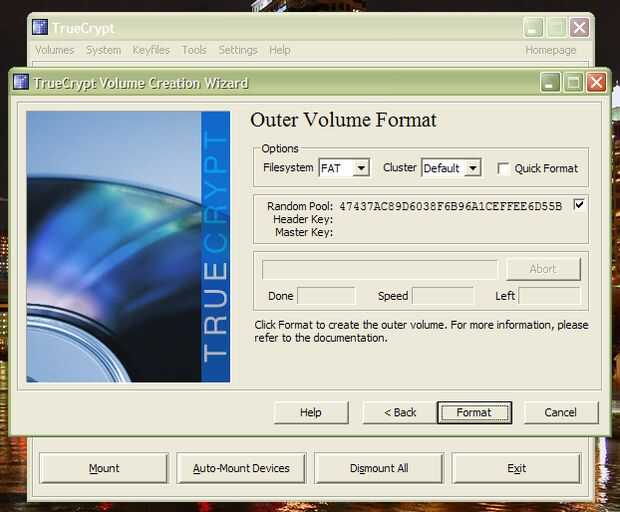Image resolution: width=620 pixels, height=512 pixels.
Task: Click the Outer Volume Format heading
Action: click(344, 120)
